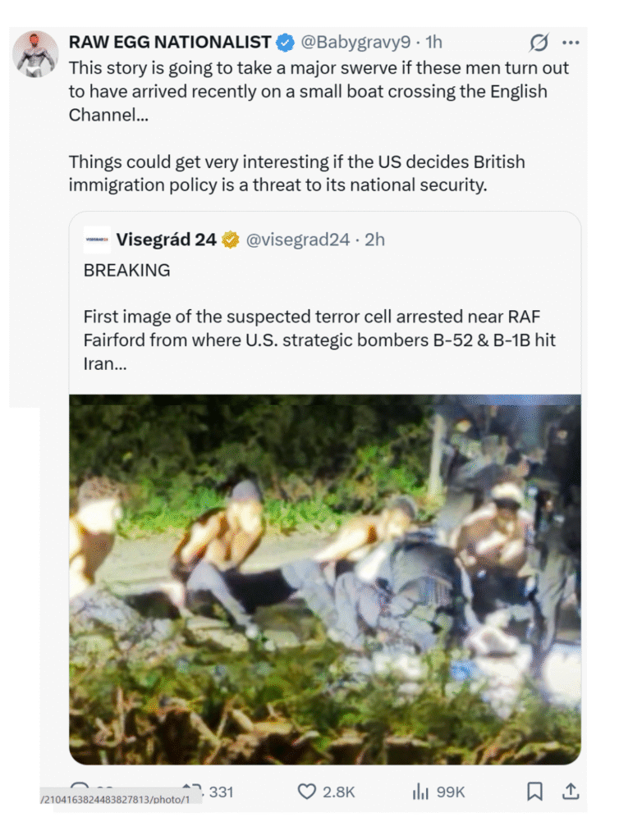
Task: Click Visegrád 24's gold verified badge
Action: (x=231, y=240)
